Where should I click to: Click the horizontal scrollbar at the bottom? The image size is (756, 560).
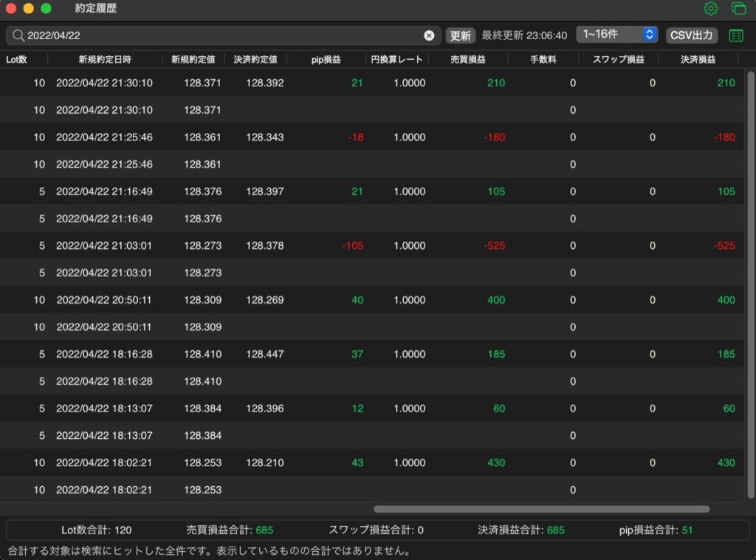[x=541, y=509]
